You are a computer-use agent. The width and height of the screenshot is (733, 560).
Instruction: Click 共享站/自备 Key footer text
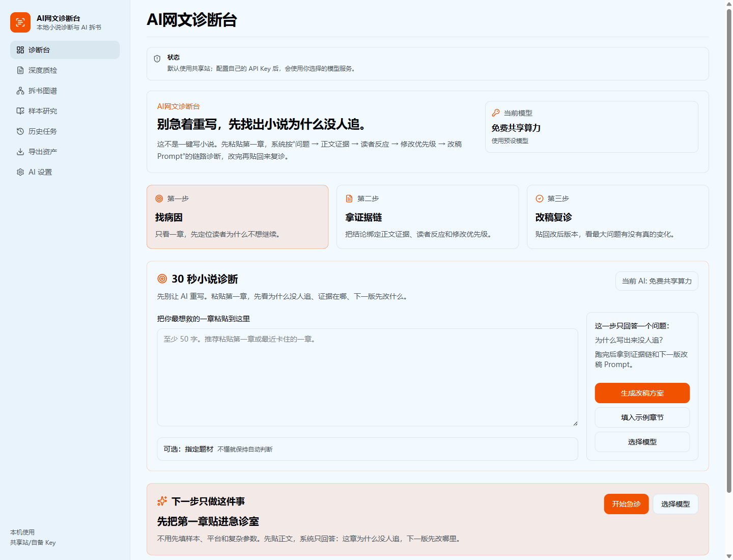click(x=33, y=543)
